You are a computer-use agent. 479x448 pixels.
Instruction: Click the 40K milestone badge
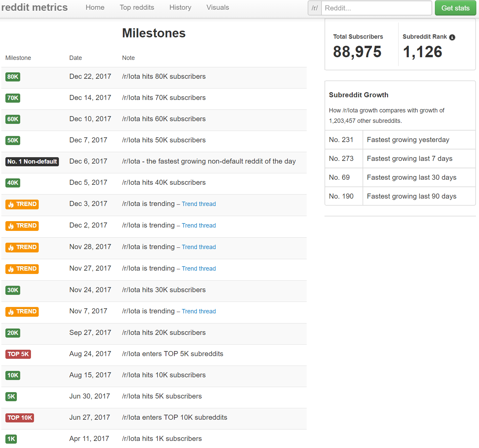[x=13, y=183]
